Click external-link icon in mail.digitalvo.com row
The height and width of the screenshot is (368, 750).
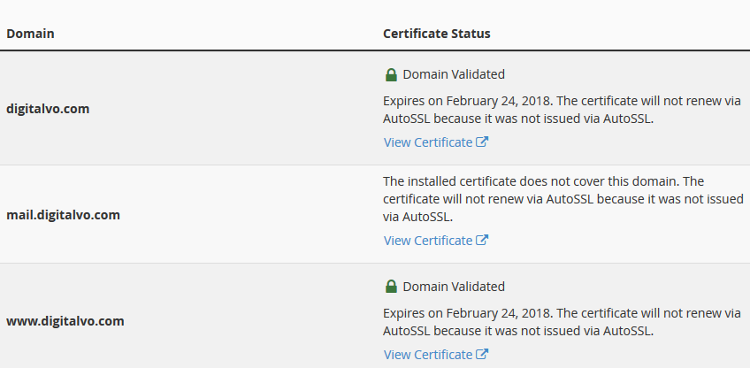coord(482,240)
